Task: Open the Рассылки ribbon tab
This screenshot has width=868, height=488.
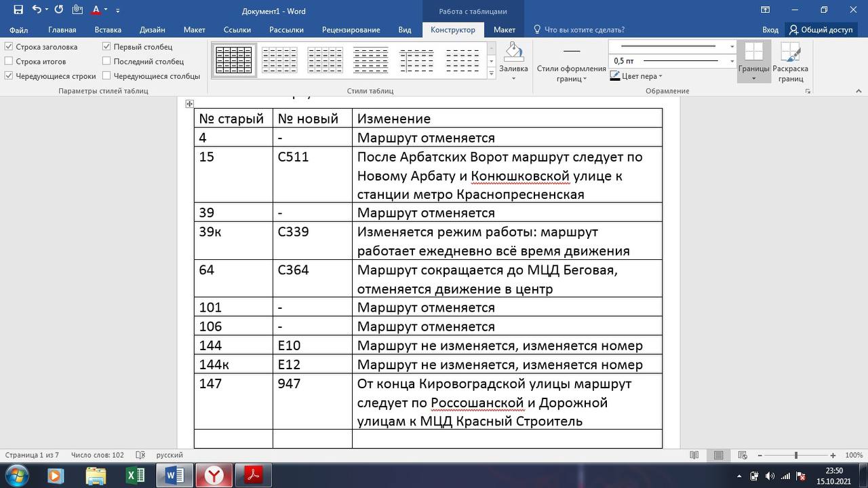Action: pyautogui.click(x=286, y=30)
